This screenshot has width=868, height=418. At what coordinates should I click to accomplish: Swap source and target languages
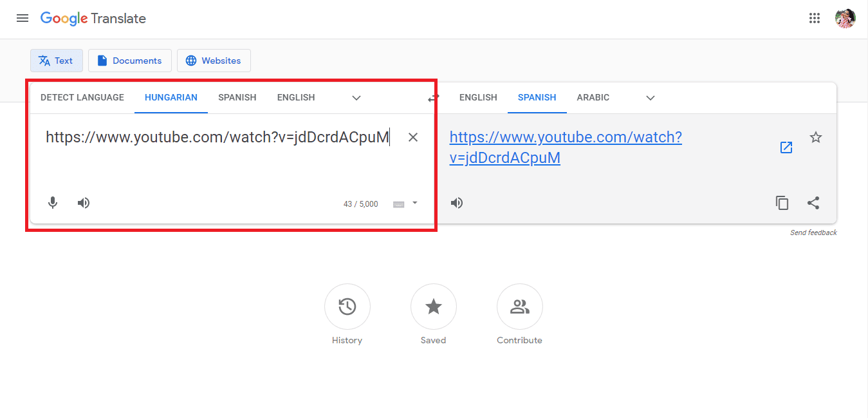(434, 98)
